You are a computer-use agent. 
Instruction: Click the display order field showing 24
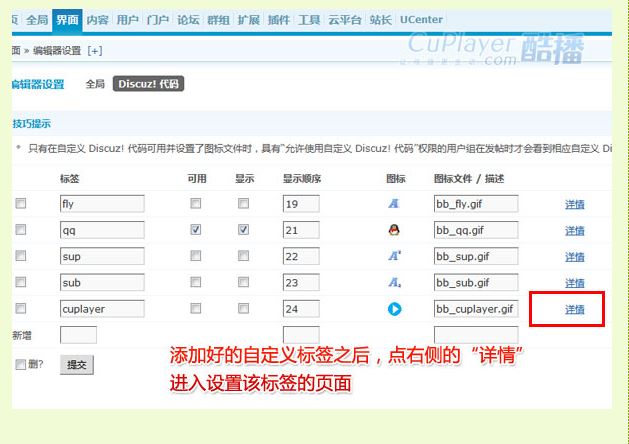(x=301, y=309)
